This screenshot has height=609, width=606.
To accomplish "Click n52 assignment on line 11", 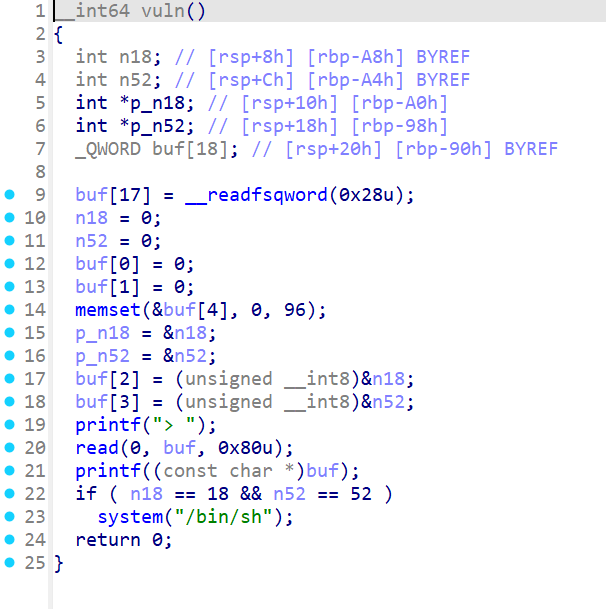I will (91, 241).
